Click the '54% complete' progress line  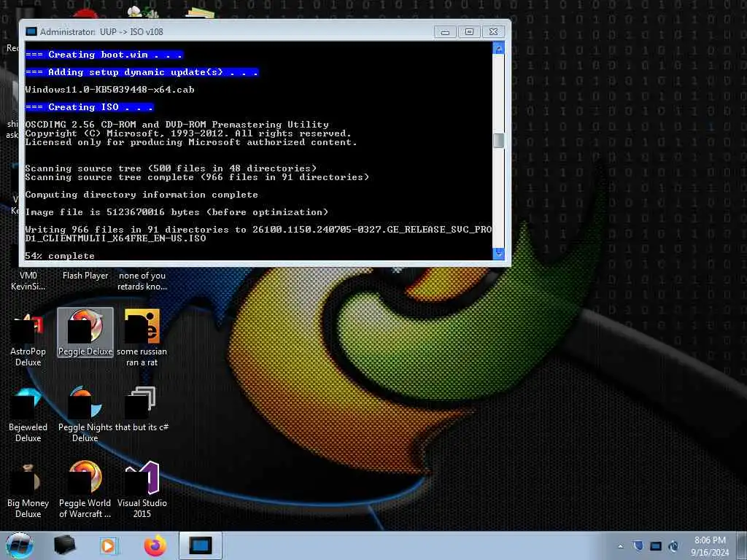point(60,256)
